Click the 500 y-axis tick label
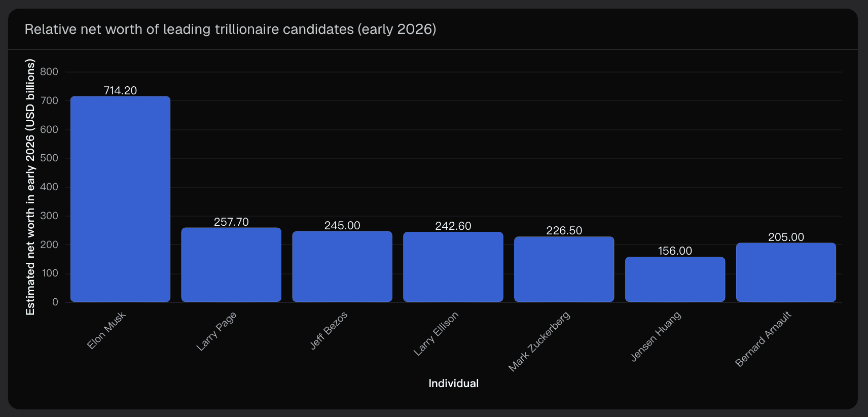The image size is (868, 417). tap(49, 158)
